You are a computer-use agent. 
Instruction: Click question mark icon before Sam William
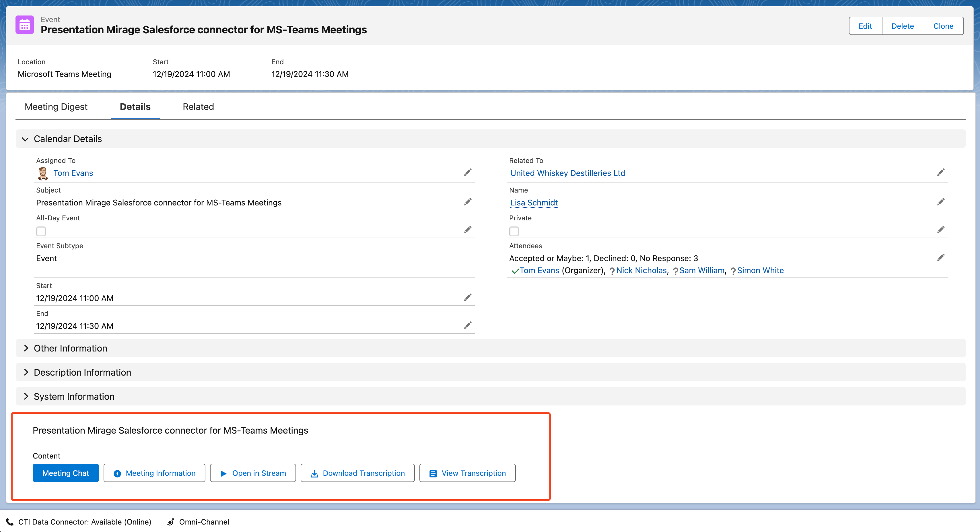pyautogui.click(x=675, y=271)
